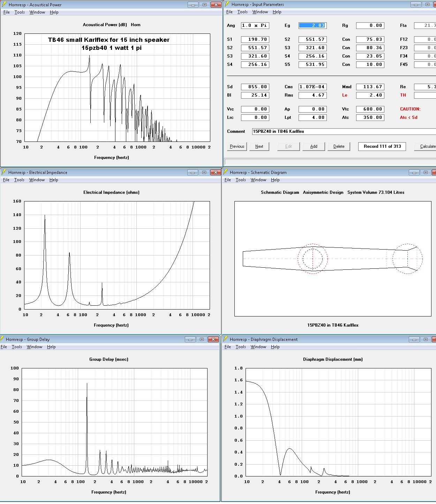The width and height of the screenshot is (436, 504).
Task: Click the Diaphragm Displacement (mm) chart title
Action: point(333,359)
